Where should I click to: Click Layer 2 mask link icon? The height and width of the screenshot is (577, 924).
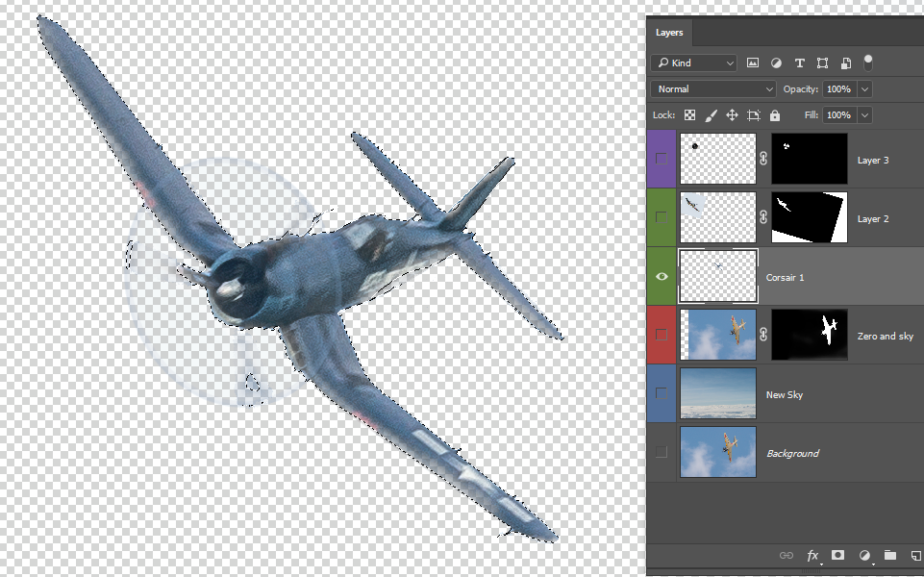pos(763,217)
